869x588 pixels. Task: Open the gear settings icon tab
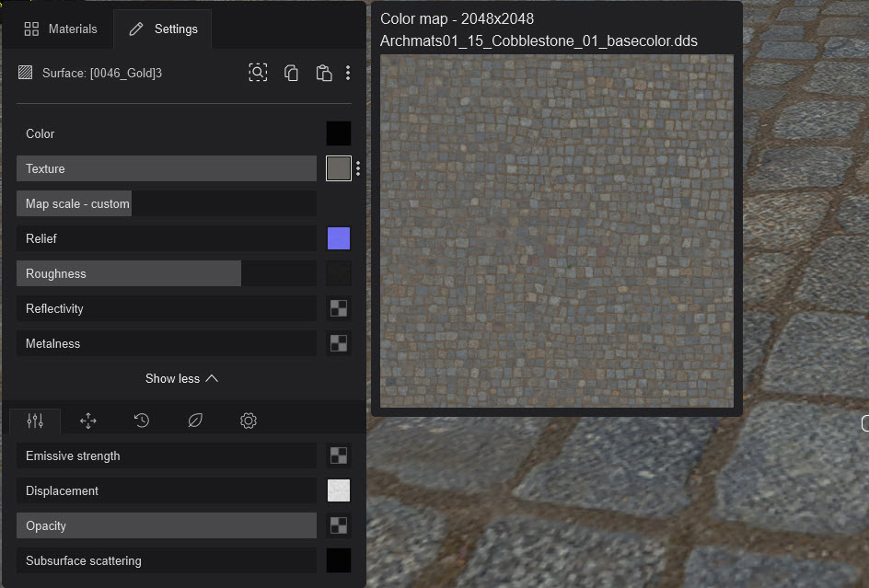tap(249, 421)
